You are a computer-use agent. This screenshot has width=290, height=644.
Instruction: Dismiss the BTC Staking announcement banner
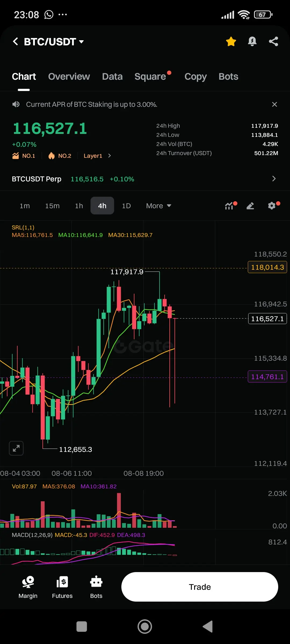pos(274,104)
